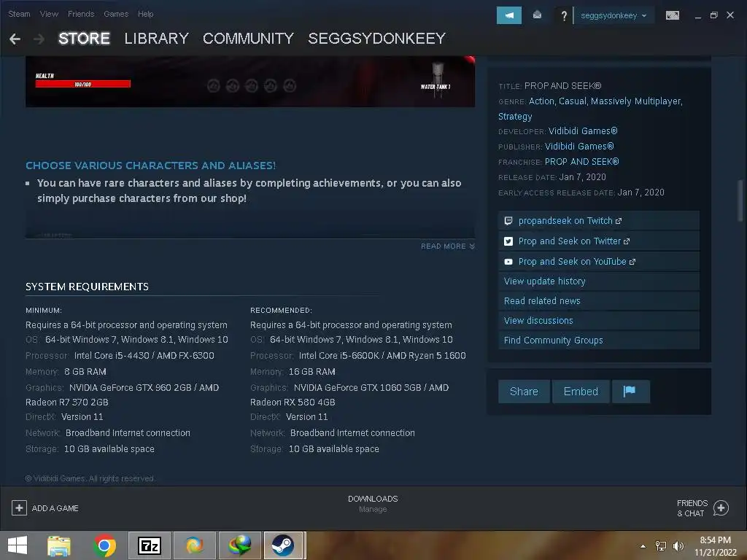Open DOWNLOADS Manage
The image size is (747, 560).
click(373, 504)
